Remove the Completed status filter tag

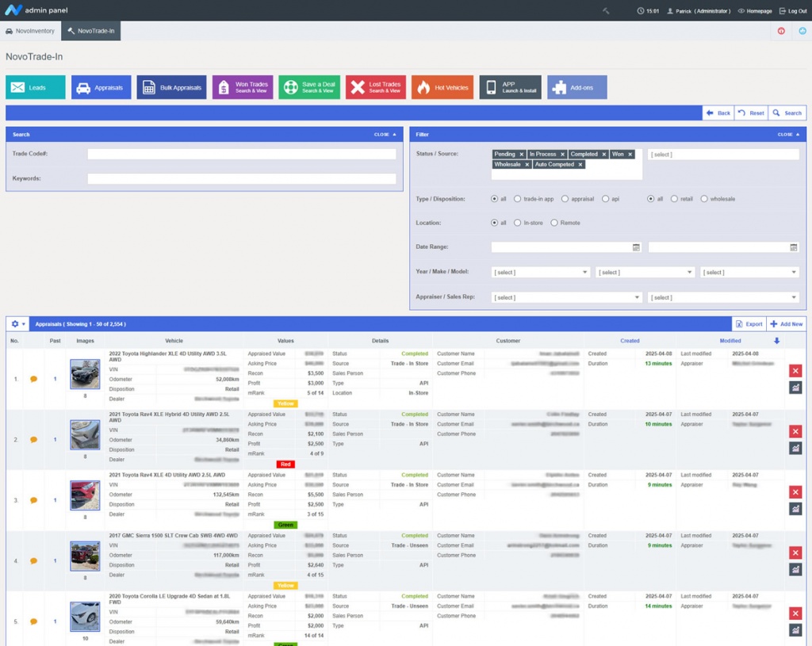click(x=603, y=155)
